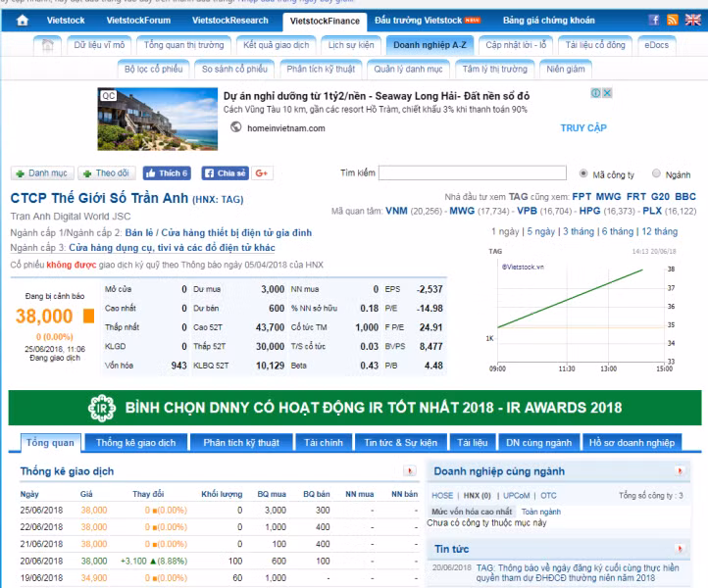Open the ad info icon
Screen dimensions: 708x588
coord(596,93)
